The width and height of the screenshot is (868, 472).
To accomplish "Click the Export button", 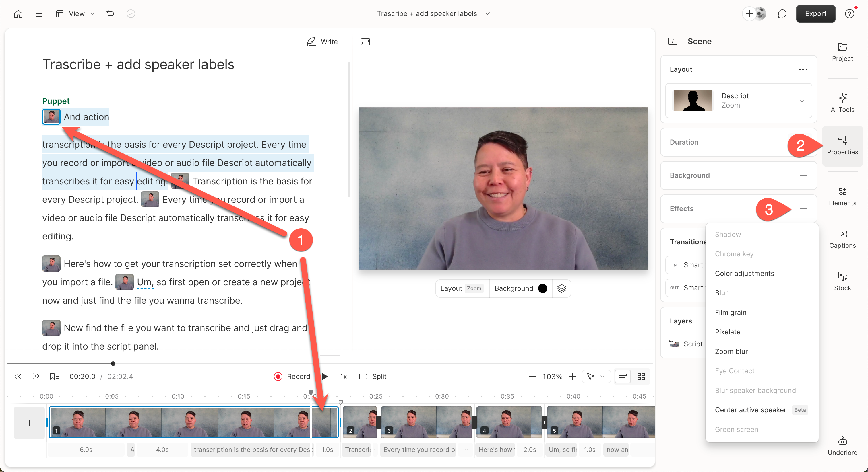I will point(815,14).
